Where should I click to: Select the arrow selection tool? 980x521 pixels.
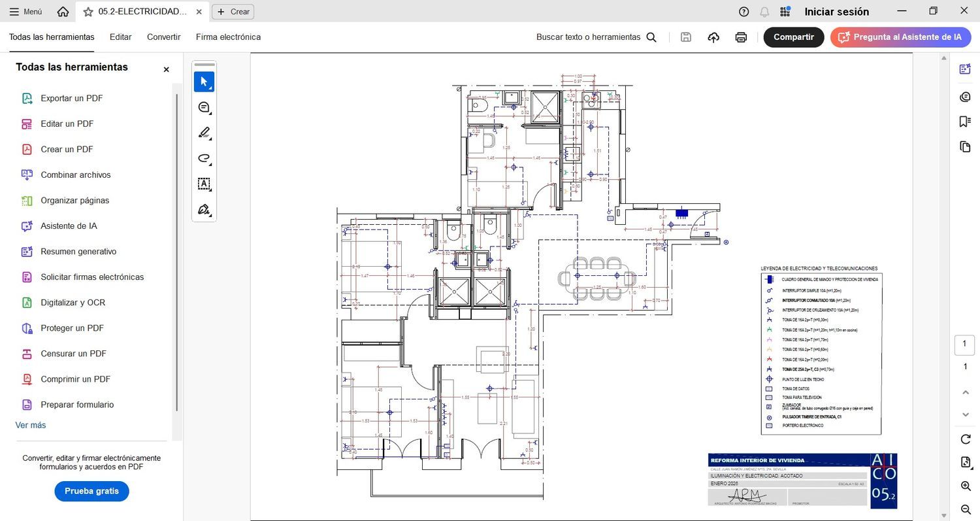coord(204,82)
